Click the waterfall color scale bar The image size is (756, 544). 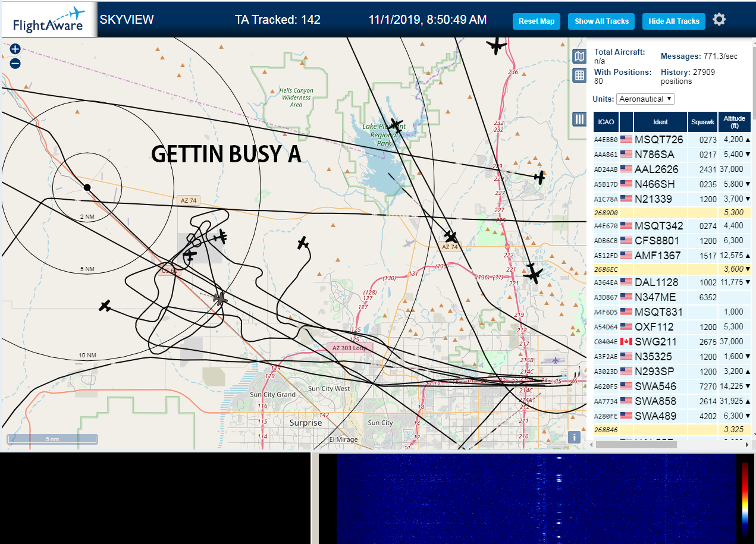point(745,498)
